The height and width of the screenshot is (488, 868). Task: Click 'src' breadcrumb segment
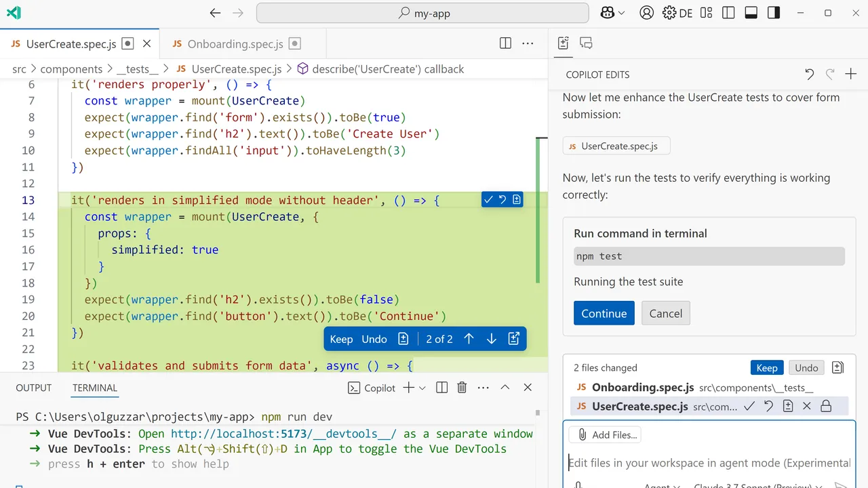(x=20, y=69)
